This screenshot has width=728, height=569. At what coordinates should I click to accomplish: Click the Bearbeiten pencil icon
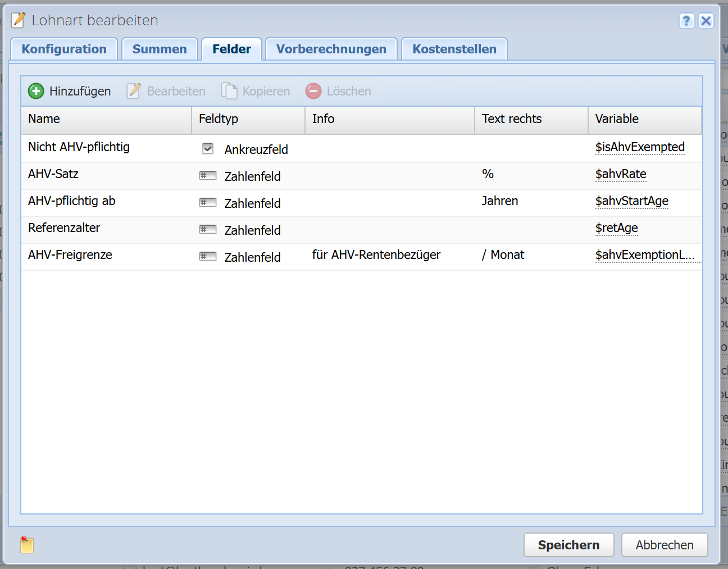click(134, 91)
